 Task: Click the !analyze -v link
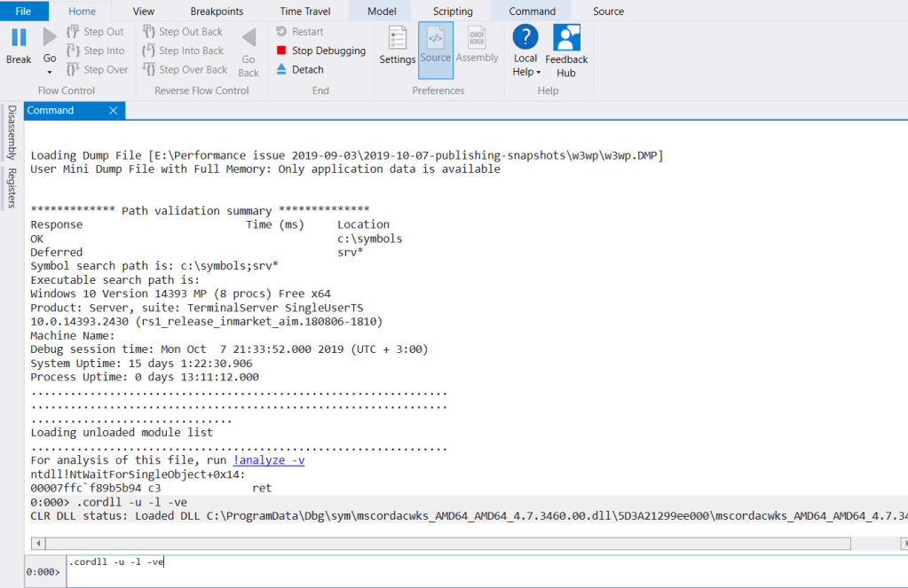[x=269, y=460]
